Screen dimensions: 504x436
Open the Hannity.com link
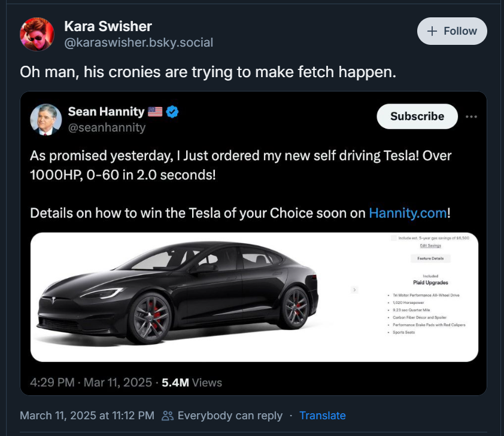(408, 213)
